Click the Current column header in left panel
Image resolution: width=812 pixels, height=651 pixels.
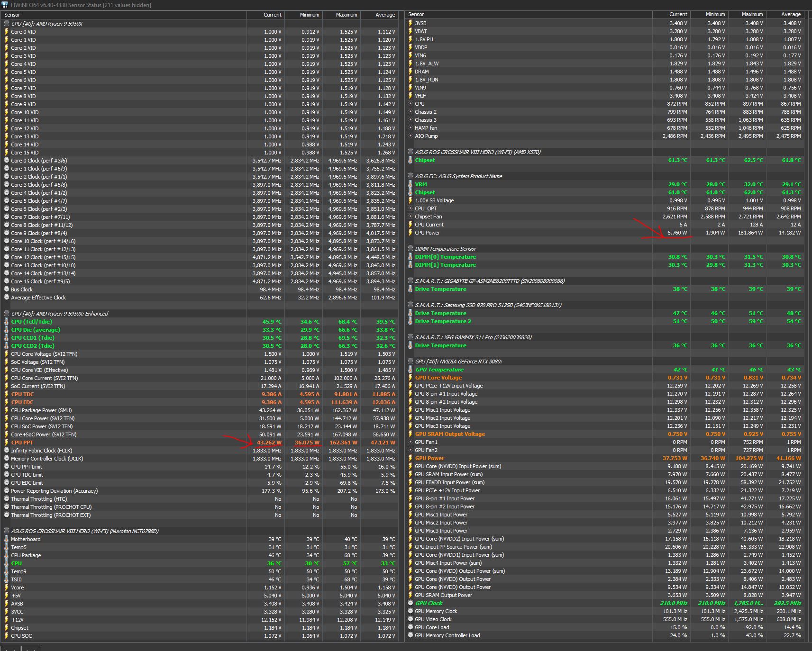[x=265, y=15]
